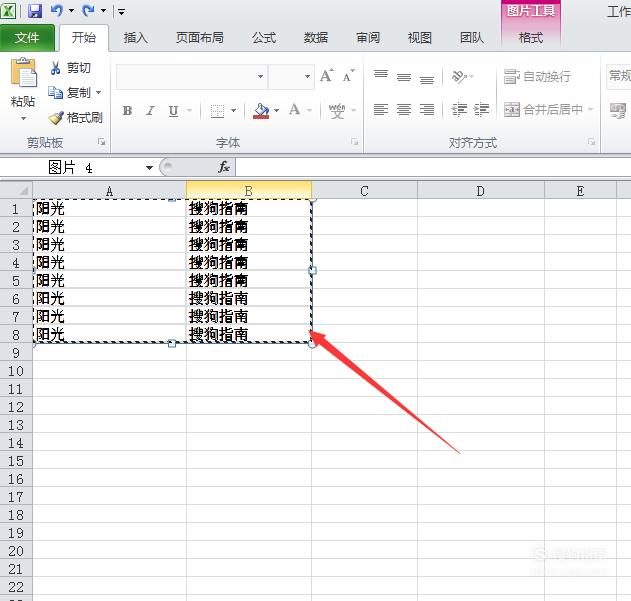Screen dimensions: 631x601
Task: Open the 对齐方式 dialog launcher
Action: pos(591,142)
